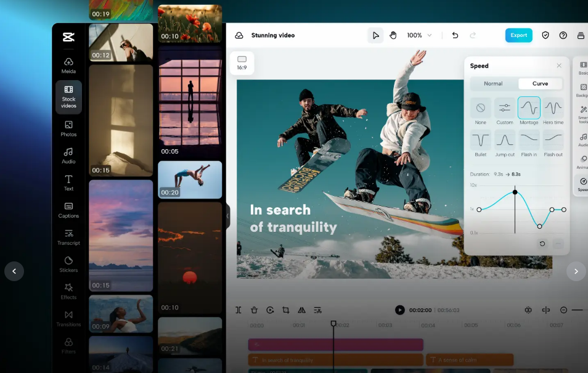Image resolution: width=588 pixels, height=373 pixels.
Task: Click the crop tool in timeline toolbar
Action: pos(286,310)
